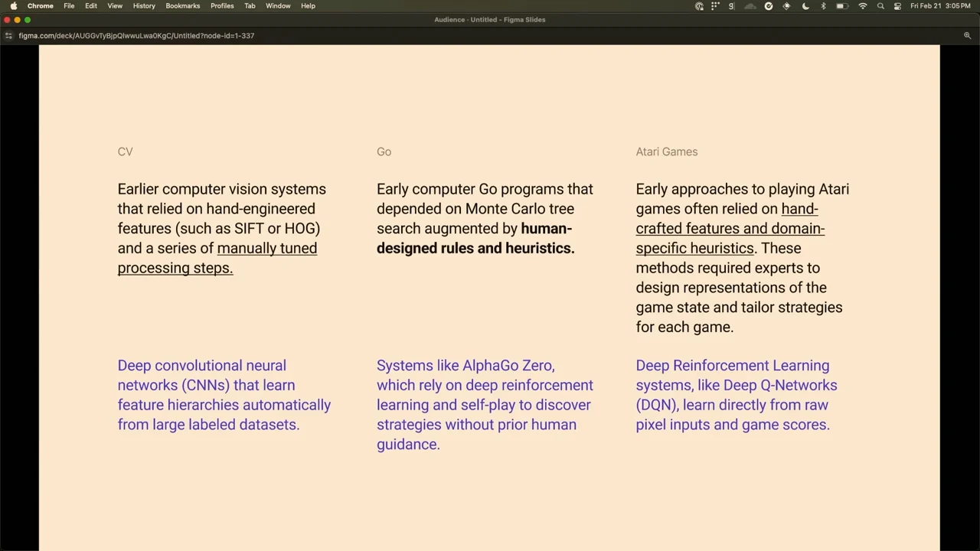Open the Bluetooth status menu

823,6
